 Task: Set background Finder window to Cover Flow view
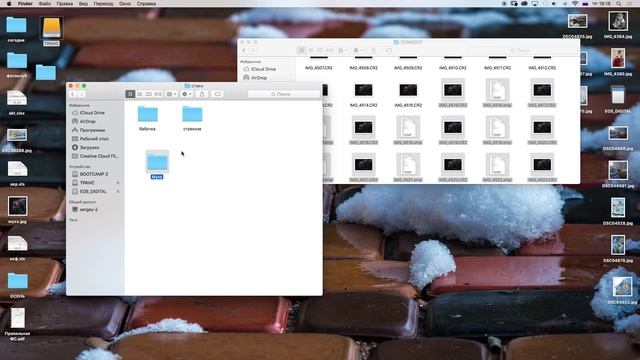pyautogui.click(x=329, y=51)
